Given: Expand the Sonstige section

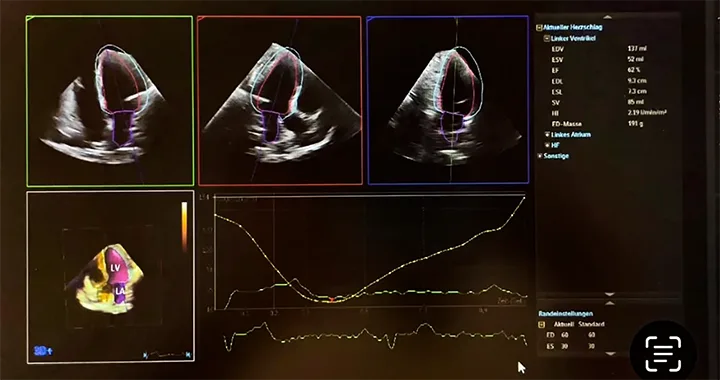Looking at the screenshot, I should pos(540,156).
